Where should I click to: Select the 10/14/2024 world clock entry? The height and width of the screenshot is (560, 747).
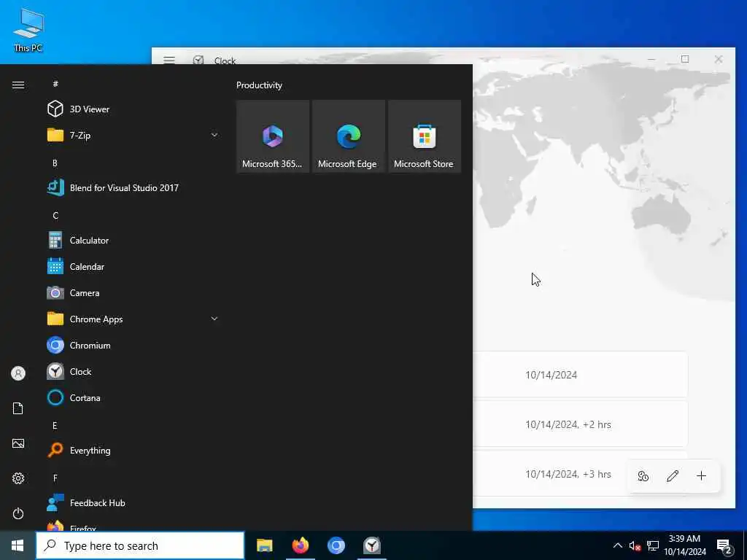click(x=580, y=375)
